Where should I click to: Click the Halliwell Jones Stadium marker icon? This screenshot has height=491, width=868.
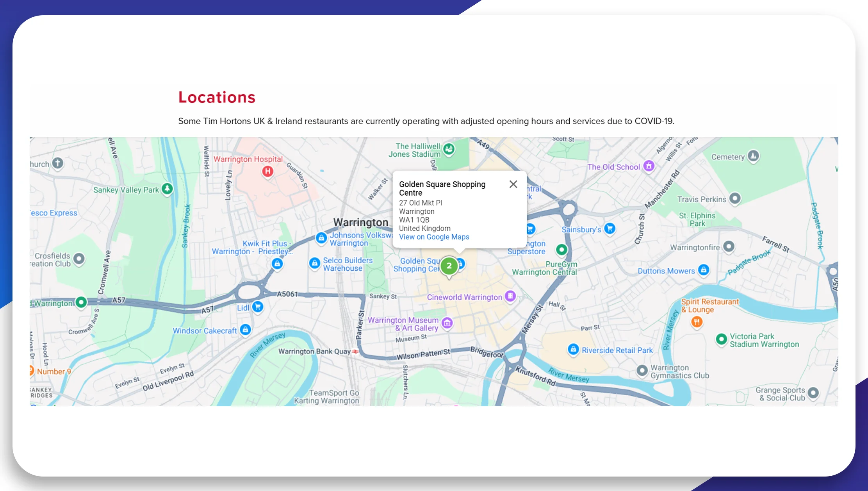coord(449,149)
